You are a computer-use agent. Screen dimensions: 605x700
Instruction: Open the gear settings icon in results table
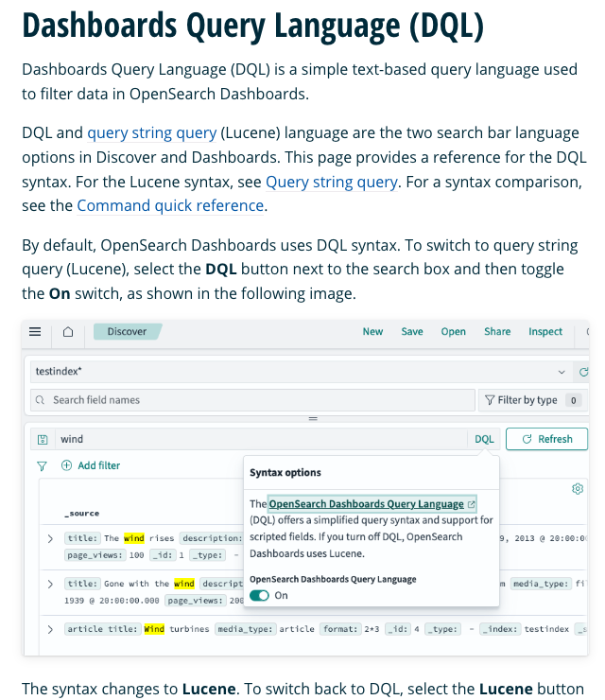(x=578, y=489)
